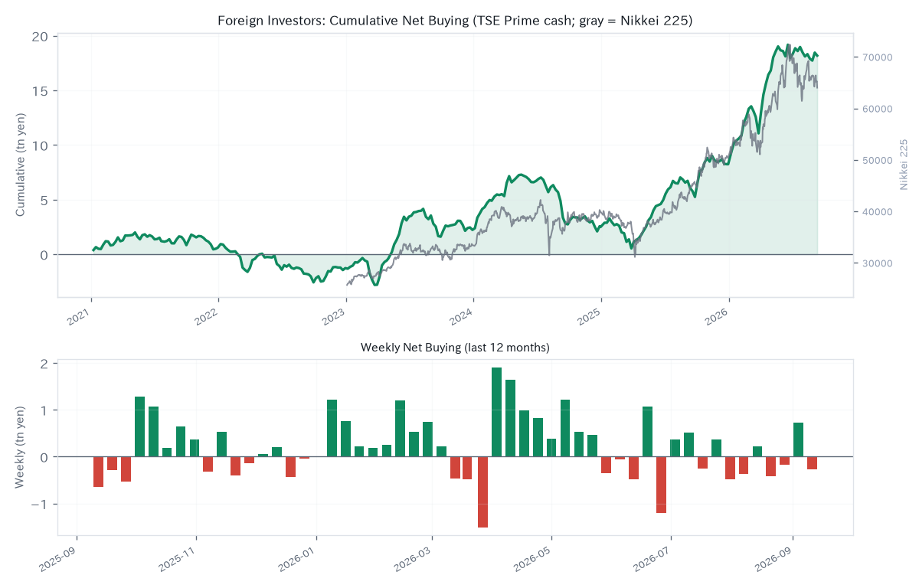Click the first red weekly bar after 2025-09
Viewport: 919px width, 588px height.
tap(98, 472)
